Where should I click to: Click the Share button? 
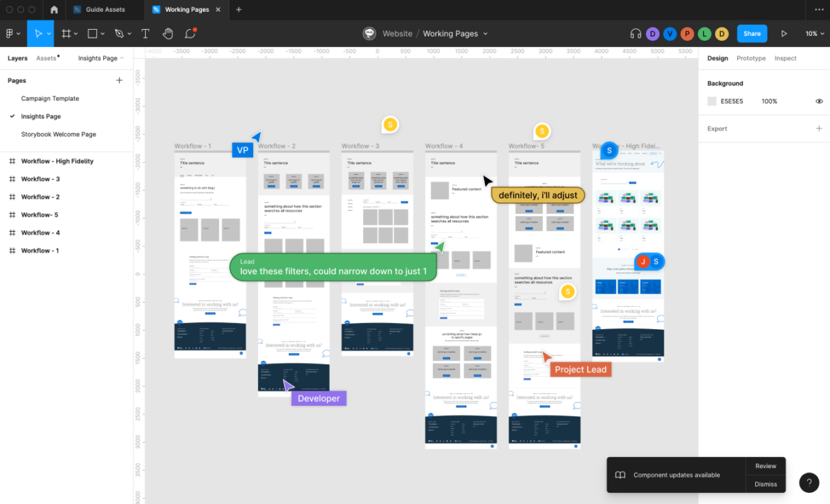coord(752,33)
